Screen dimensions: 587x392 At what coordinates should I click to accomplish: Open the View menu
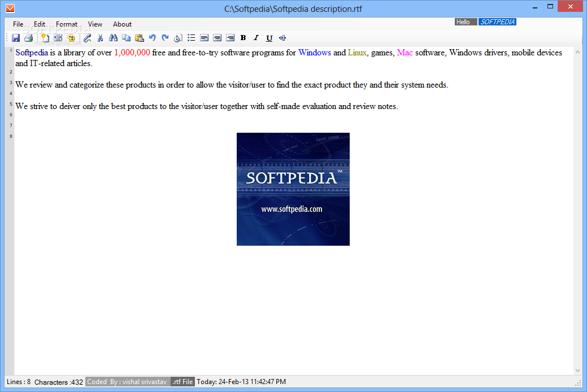(95, 24)
